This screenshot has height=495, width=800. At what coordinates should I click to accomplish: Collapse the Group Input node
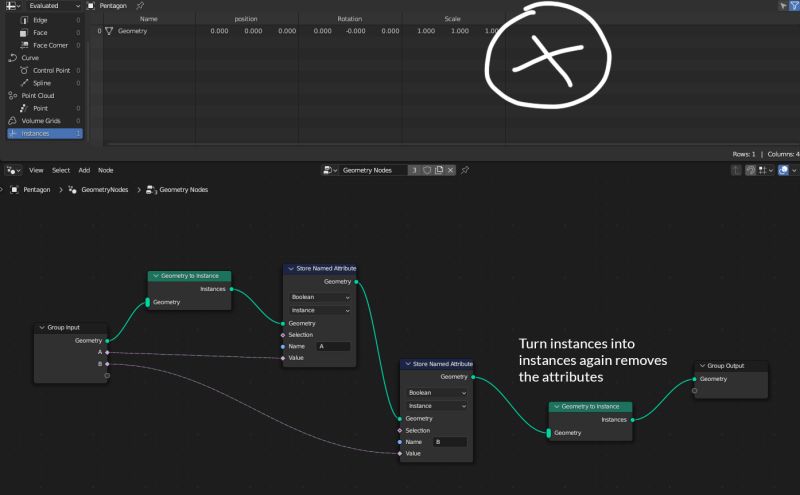click(42, 328)
